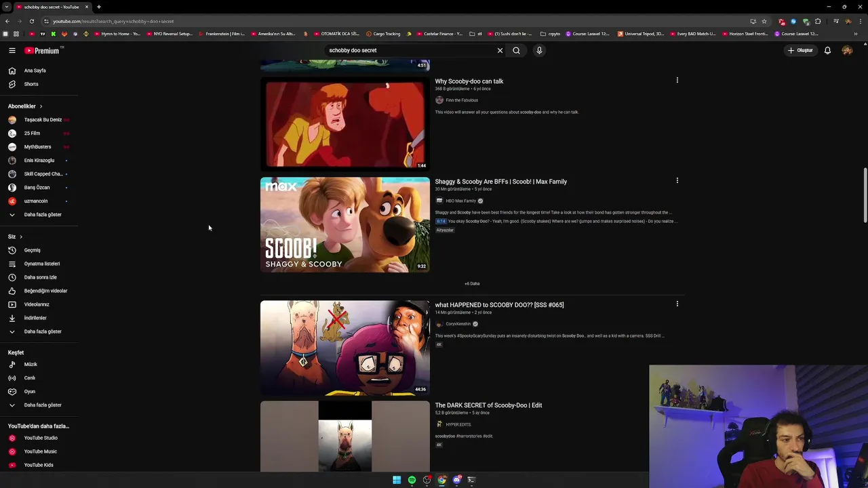Open YouTube Kids link
The height and width of the screenshot is (488, 868).
click(x=39, y=465)
